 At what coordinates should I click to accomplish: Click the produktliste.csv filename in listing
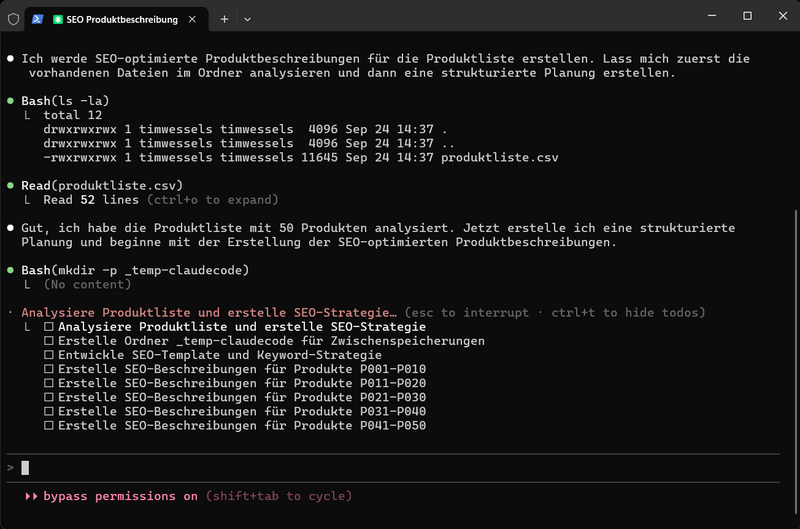coord(499,157)
